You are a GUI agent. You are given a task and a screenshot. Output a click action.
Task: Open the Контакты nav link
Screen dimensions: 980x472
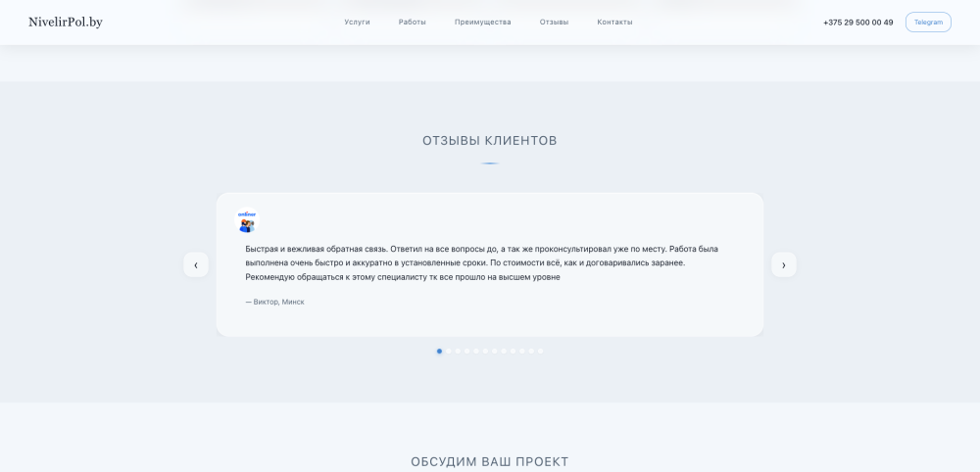click(614, 22)
